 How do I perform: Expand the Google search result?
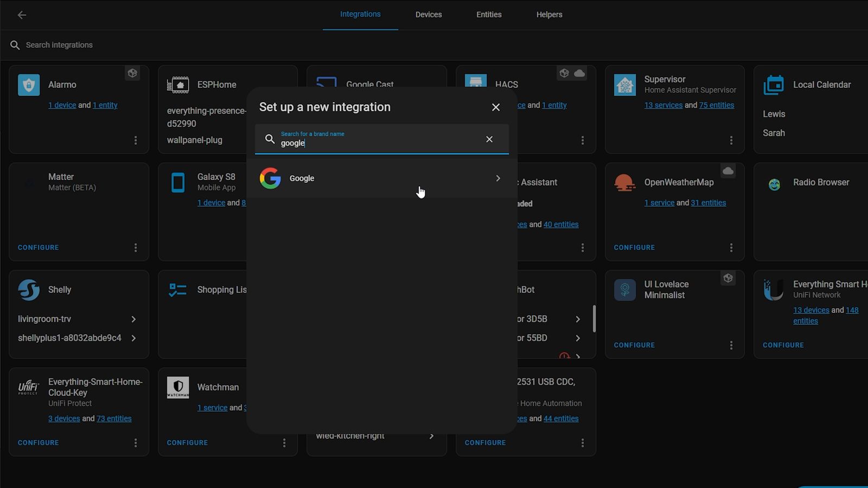[x=497, y=178]
